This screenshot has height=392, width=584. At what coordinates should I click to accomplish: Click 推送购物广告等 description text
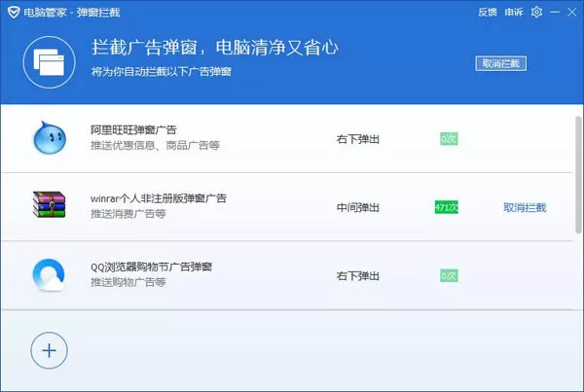(128, 282)
